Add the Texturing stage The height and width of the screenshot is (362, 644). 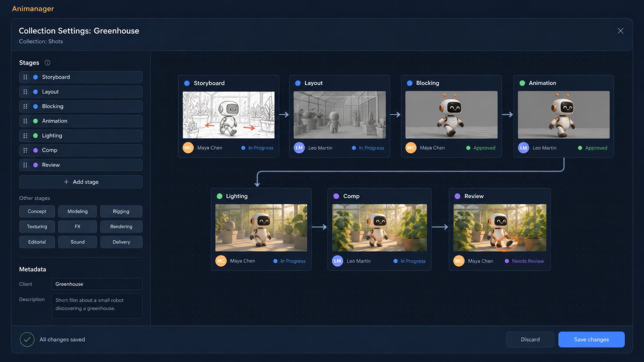click(x=37, y=227)
